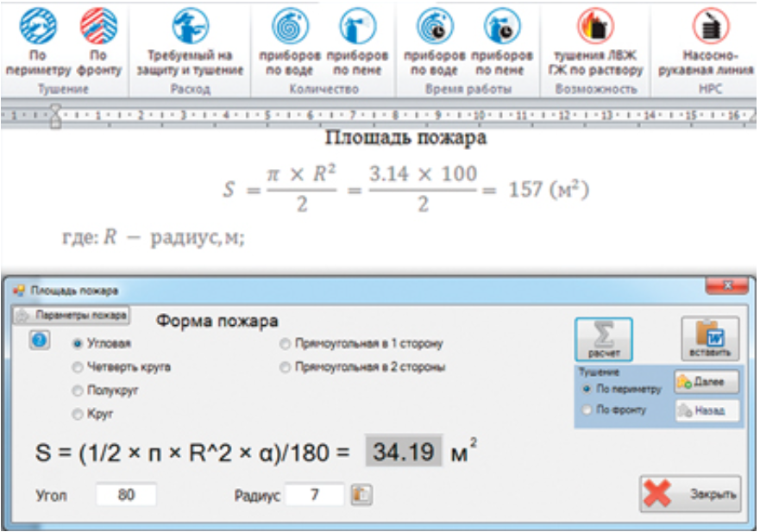Click the 'Радиус' input field with 7

(x=315, y=495)
